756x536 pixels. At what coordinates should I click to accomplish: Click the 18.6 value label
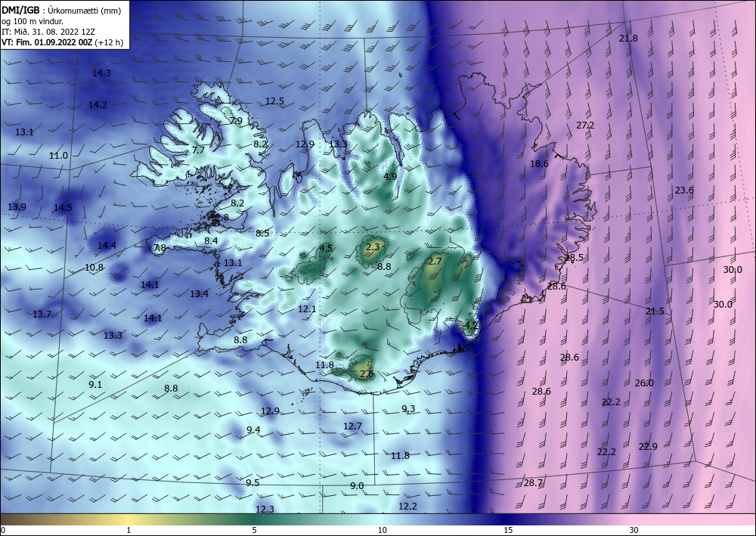pyautogui.click(x=539, y=164)
